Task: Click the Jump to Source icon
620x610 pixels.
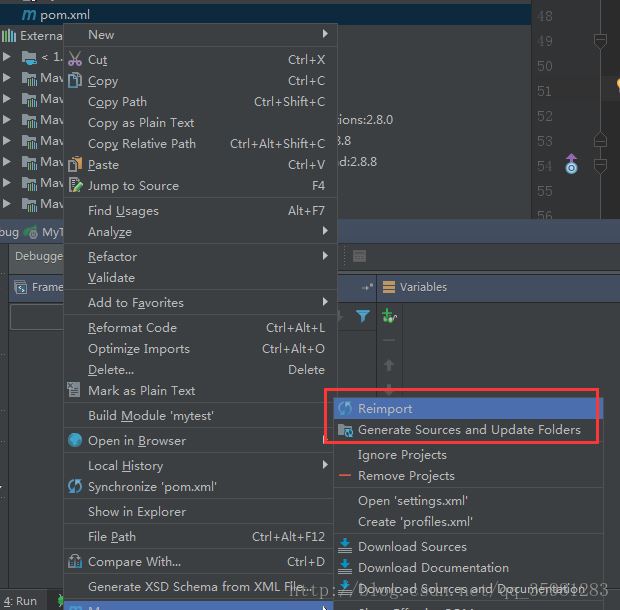Action: click(x=75, y=186)
